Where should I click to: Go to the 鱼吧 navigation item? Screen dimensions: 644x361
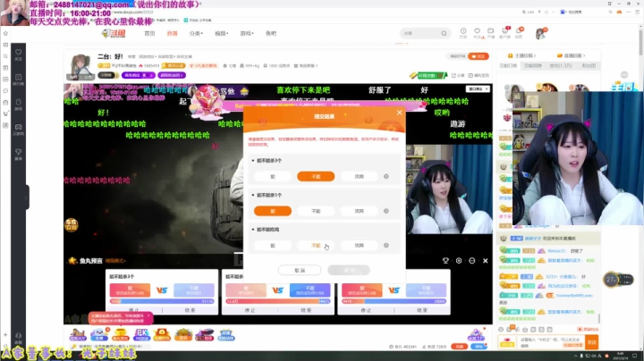point(271,33)
